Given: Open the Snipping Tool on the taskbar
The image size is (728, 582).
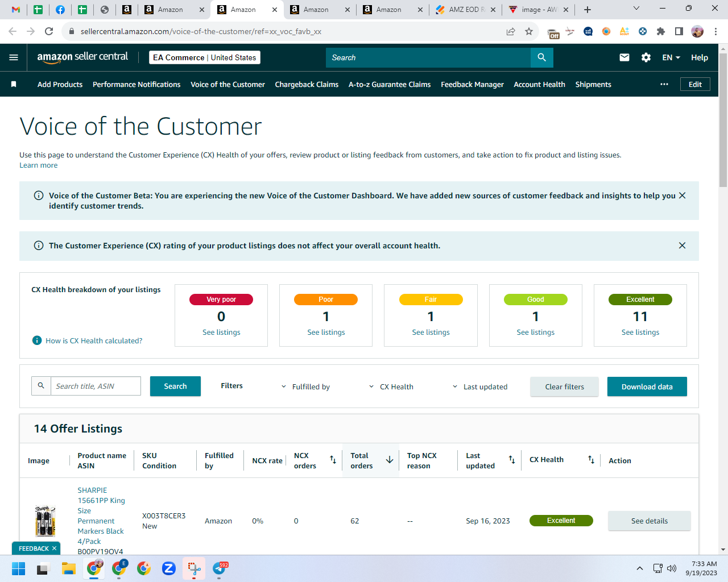Looking at the screenshot, I should (x=194, y=568).
